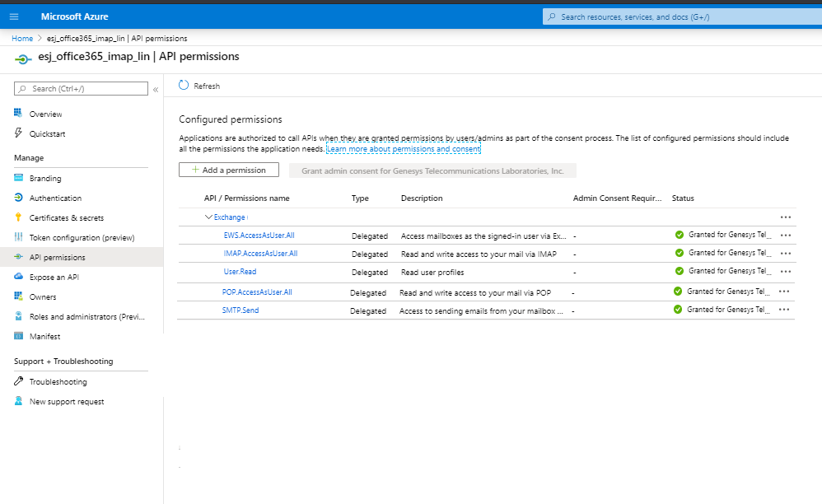Click the Refresh icon
The width and height of the screenshot is (822, 504).
[184, 86]
